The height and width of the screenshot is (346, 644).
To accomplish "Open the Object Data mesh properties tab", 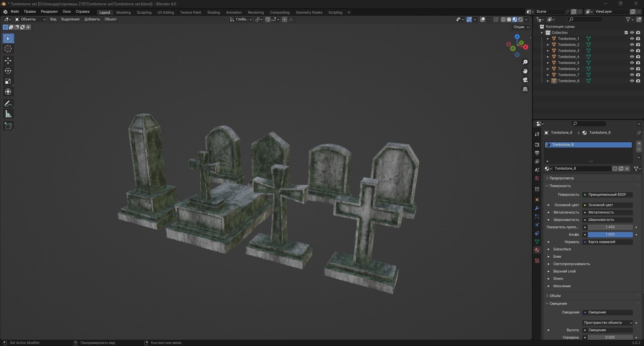I will tap(537, 242).
